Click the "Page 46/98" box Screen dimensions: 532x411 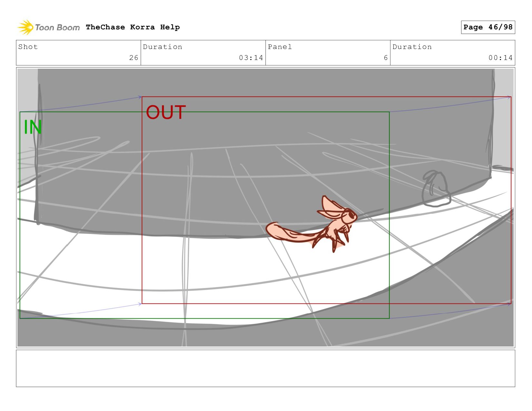tap(488, 27)
